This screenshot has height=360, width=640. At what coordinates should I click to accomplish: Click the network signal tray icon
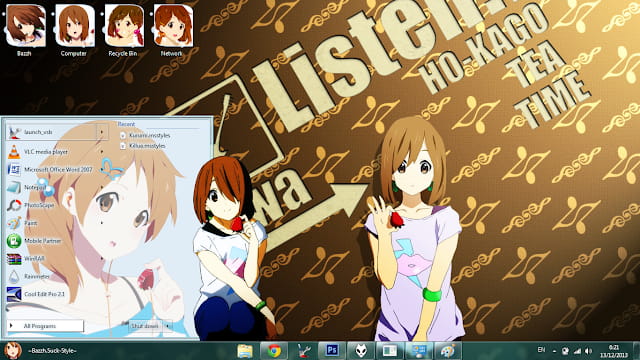tap(577, 351)
